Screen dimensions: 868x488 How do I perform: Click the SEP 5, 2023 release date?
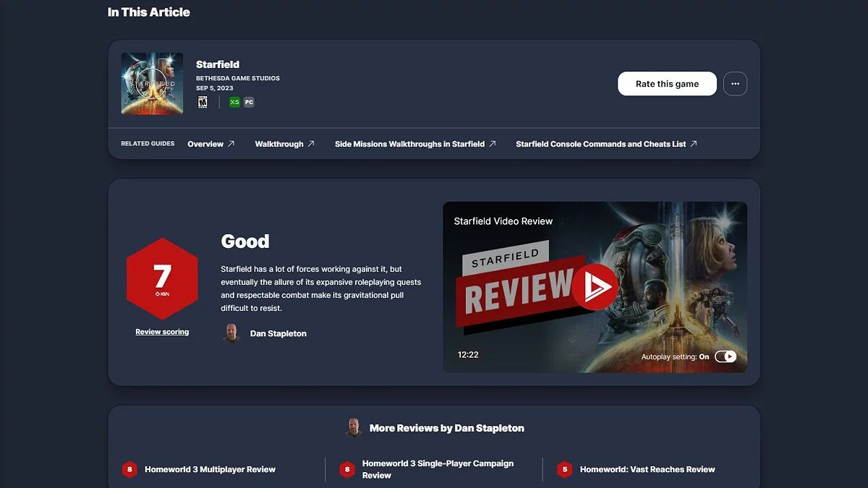pos(215,88)
